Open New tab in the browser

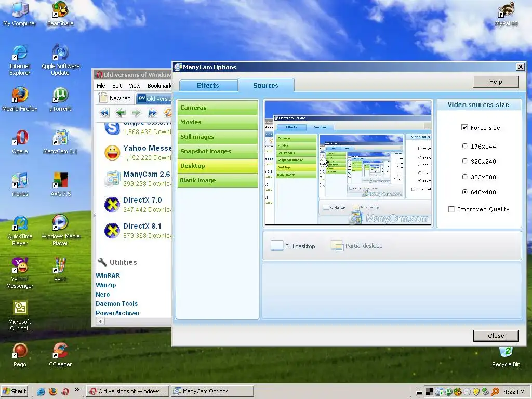(x=115, y=98)
